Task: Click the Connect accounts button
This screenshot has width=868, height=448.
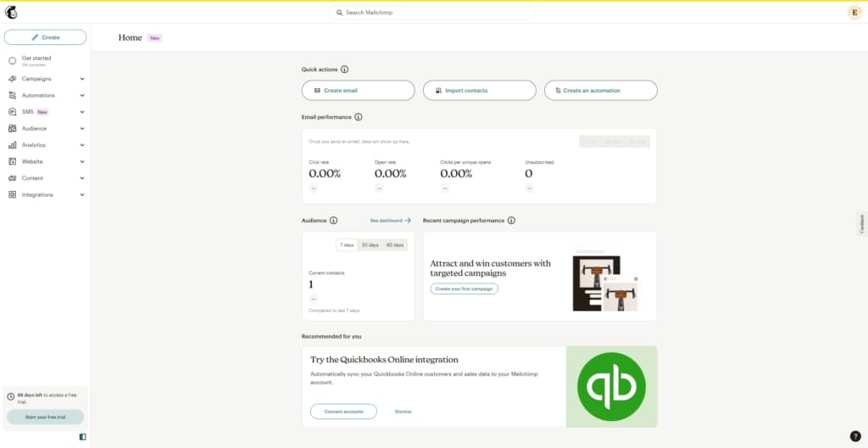Action: 343,412
